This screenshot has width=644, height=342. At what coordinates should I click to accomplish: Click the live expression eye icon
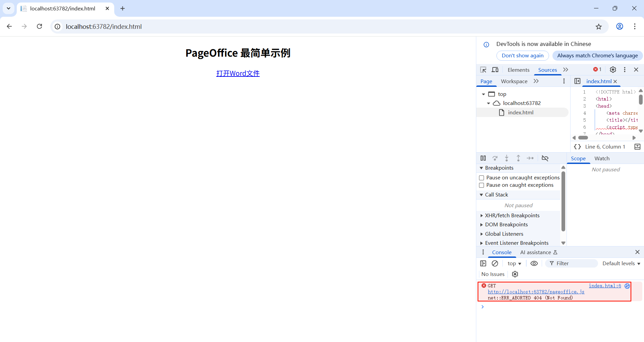[x=534, y=264]
